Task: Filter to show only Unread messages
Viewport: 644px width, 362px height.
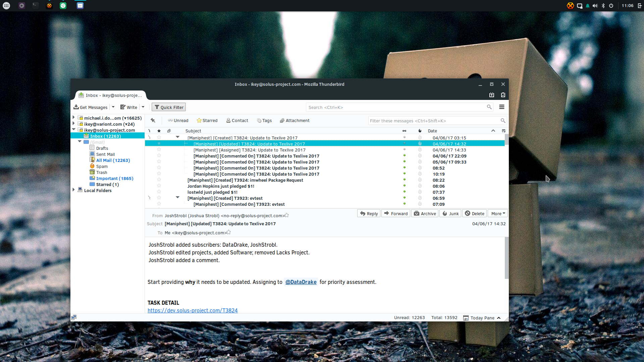Action: click(x=178, y=121)
